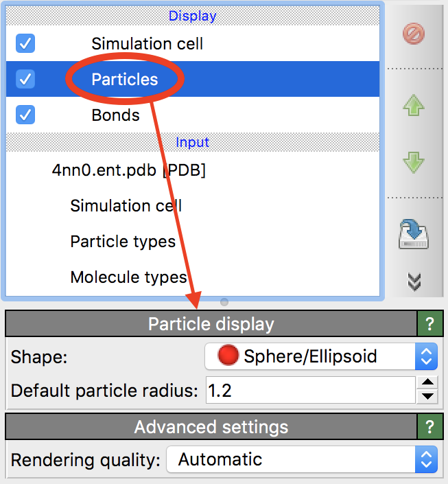The height and width of the screenshot is (484, 448).
Task: Open the Rendering quality dropdown
Action: (x=301, y=459)
